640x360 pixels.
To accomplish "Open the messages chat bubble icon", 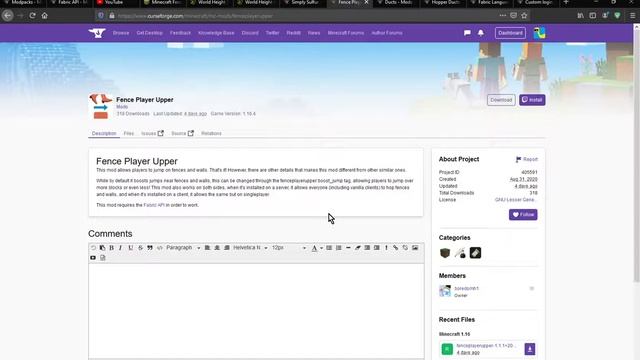I will tap(467, 33).
